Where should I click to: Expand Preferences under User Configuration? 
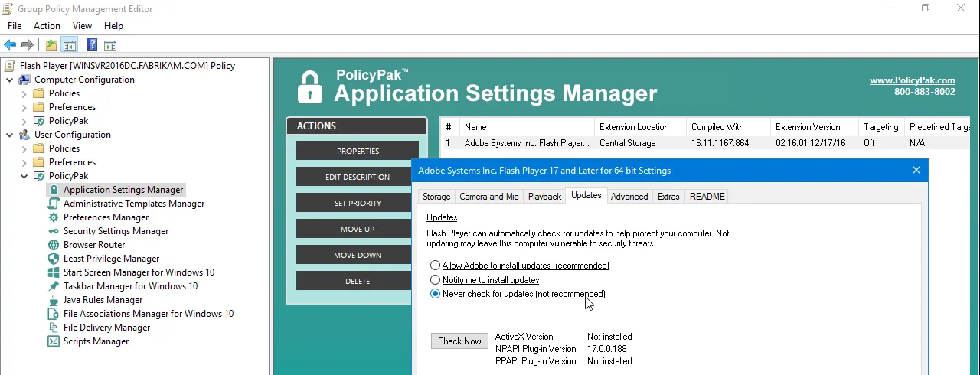point(24,162)
